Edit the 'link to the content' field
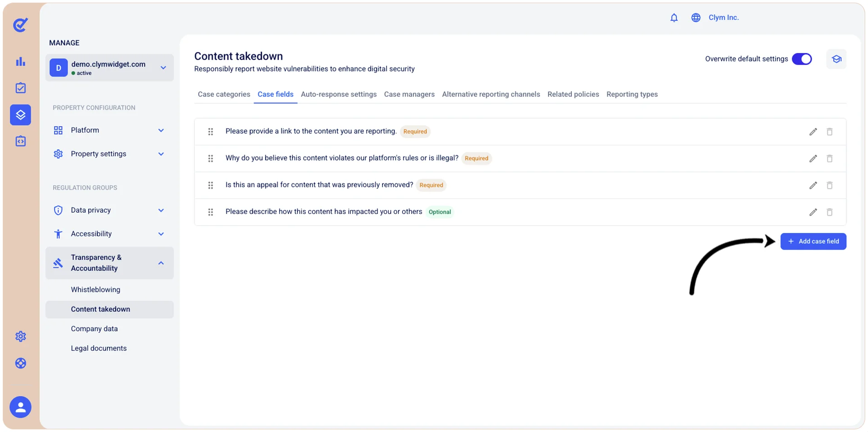 click(813, 132)
